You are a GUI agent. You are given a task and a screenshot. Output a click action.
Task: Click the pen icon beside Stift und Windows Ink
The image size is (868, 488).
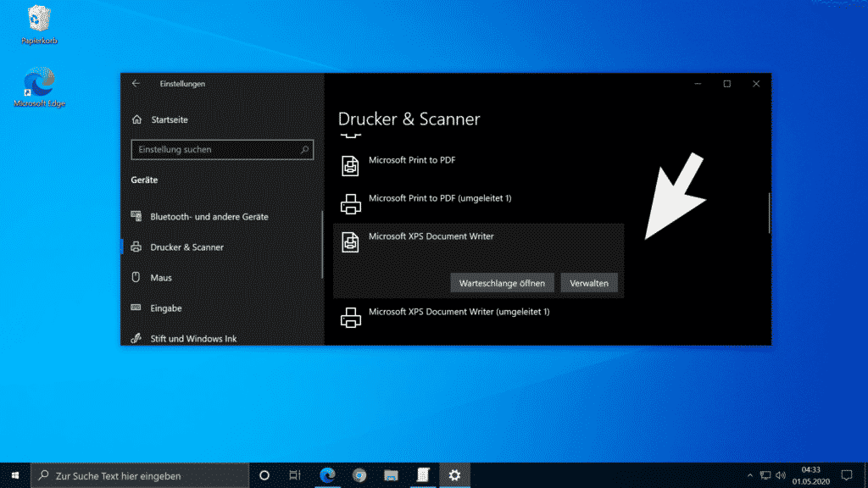tap(136, 338)
